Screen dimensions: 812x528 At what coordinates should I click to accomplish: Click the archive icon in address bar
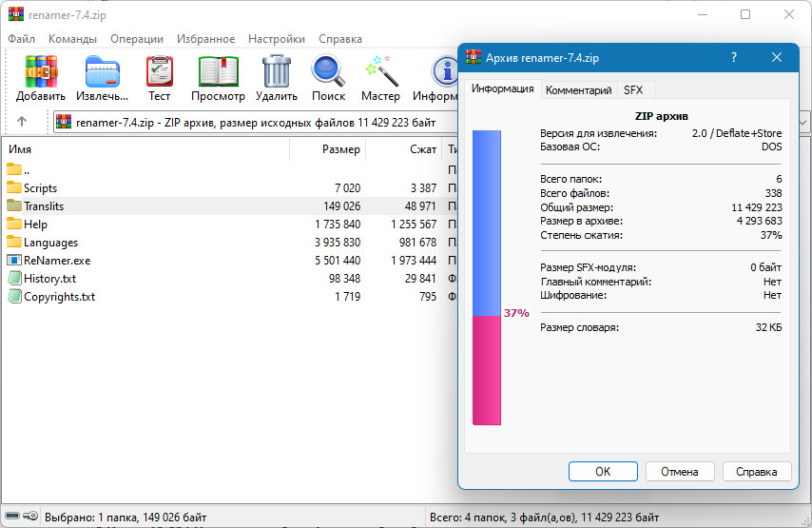tap(63, 122)
